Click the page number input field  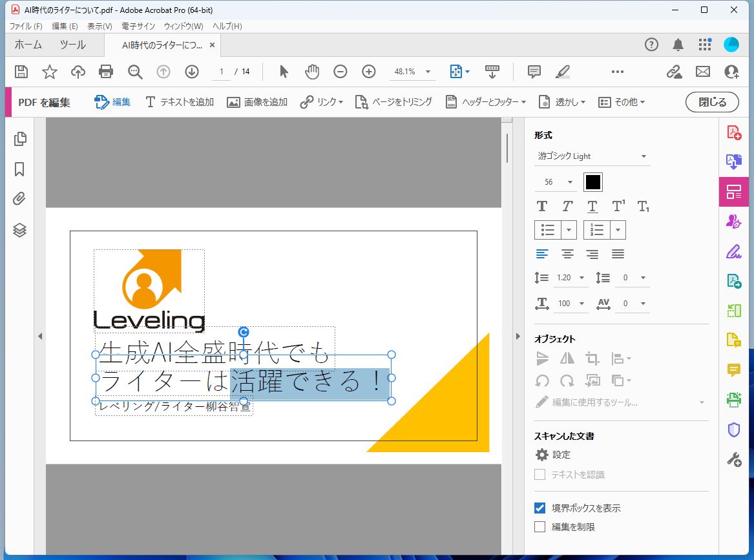[x=220, y=72]
